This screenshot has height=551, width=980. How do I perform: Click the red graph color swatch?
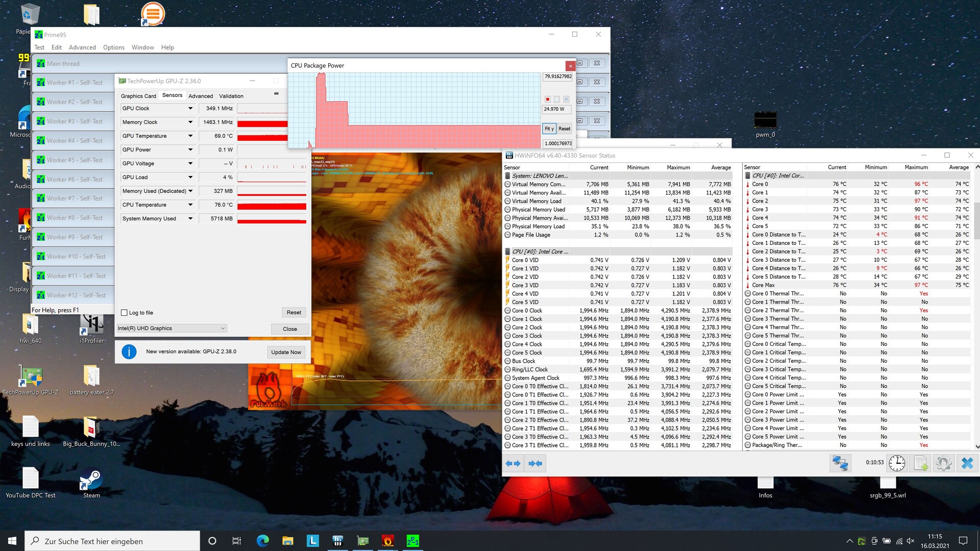click(x=548, y=99)
